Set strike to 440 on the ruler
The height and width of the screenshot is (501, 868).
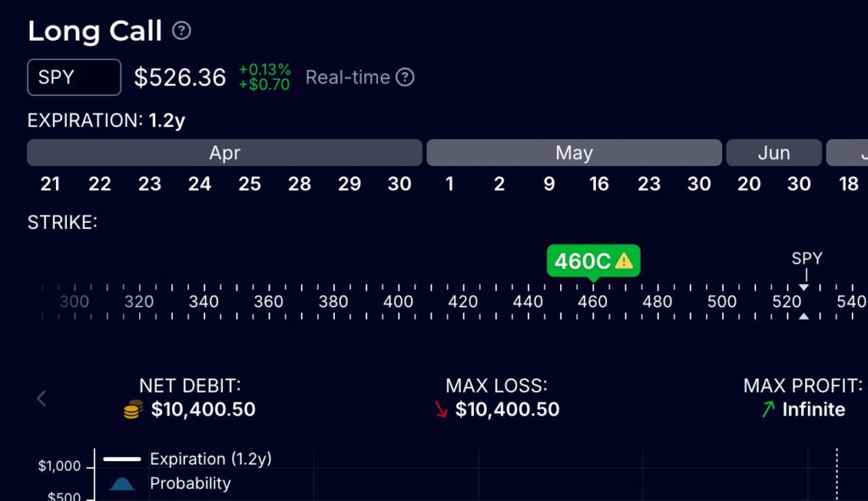click(x=527, y=302)
